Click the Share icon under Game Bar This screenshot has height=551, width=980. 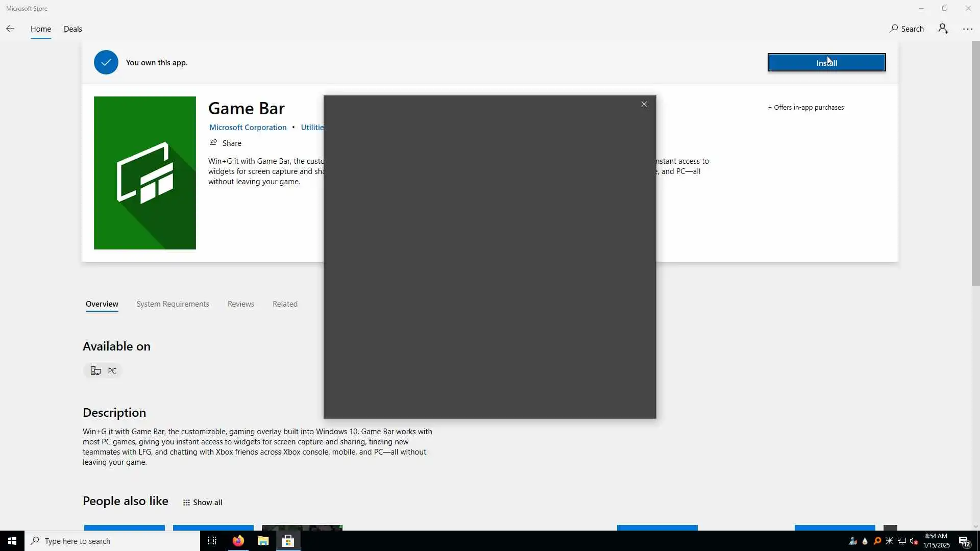213,143
